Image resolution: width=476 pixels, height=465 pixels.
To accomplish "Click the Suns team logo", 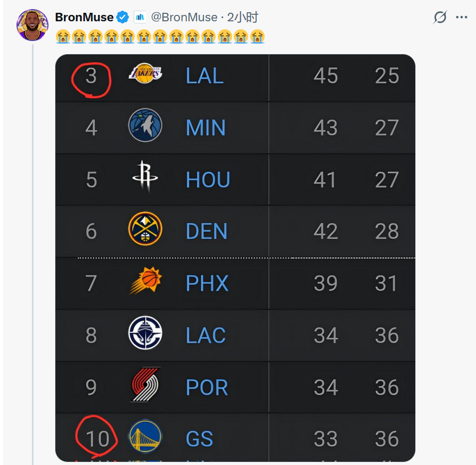I will 145,281.
